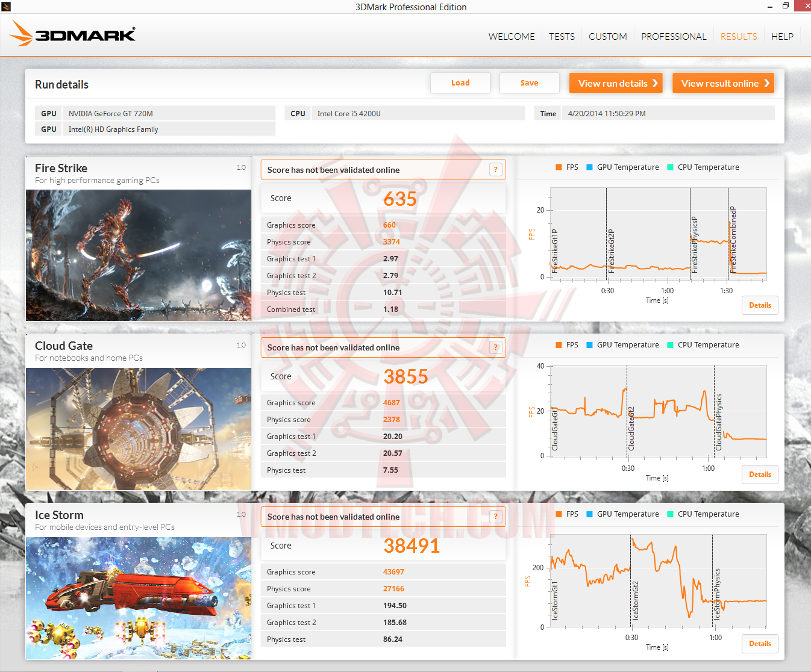Click the Fire Strike heading
The image size is (811, 672).
(x=61, y=169)
